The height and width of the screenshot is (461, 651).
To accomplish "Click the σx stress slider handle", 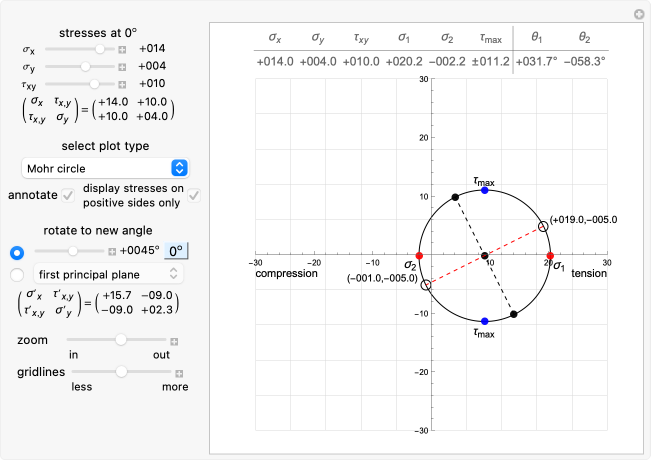I will pyautogui.click(x=100, y=48).
